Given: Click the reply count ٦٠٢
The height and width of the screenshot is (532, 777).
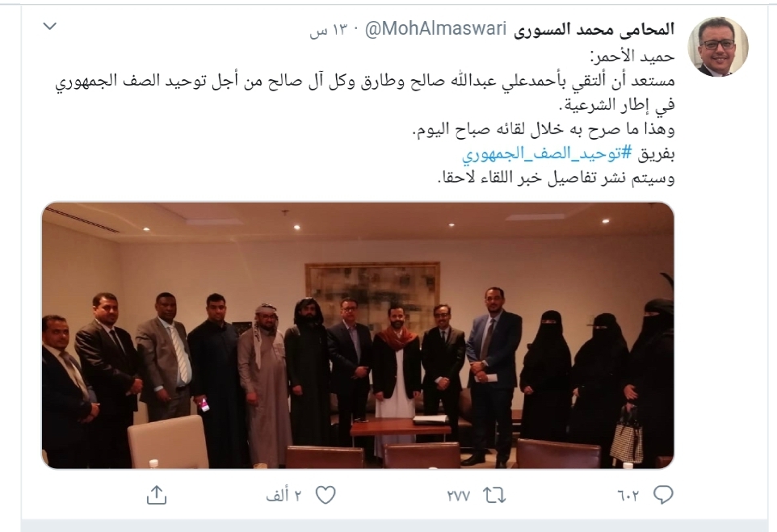Looking at the screenshot, I should point(628,496).
